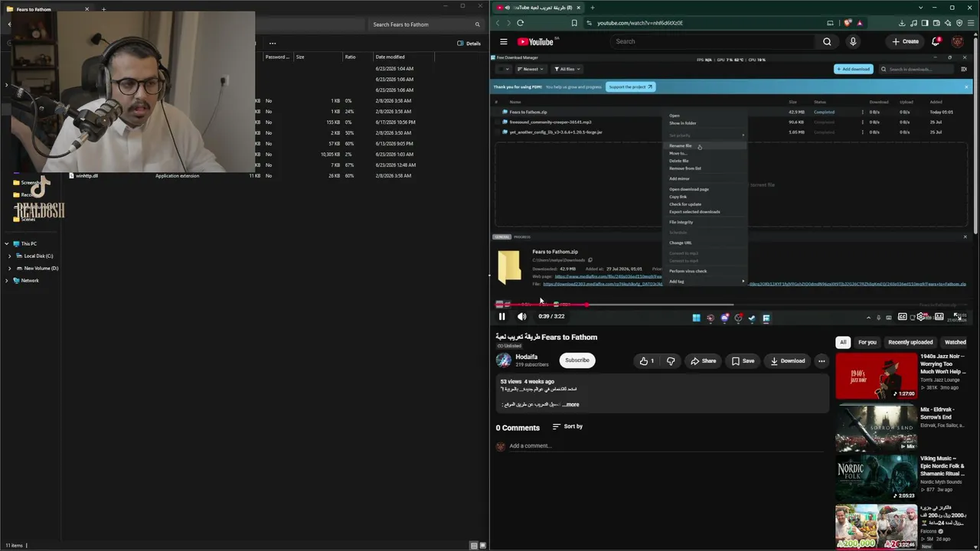Sort Explorer files by Date modified column

pyautogui.click(x=403, y=57)
